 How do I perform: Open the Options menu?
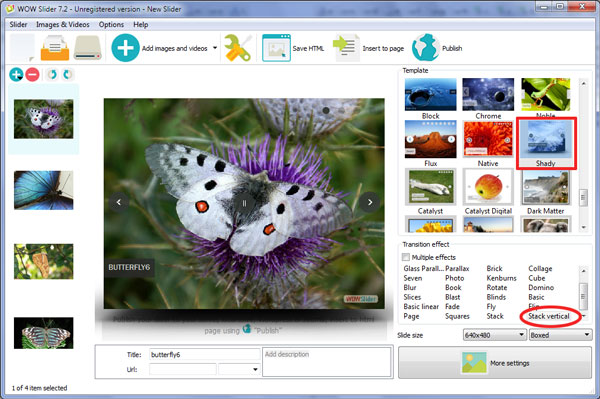[x=111, y=24]
